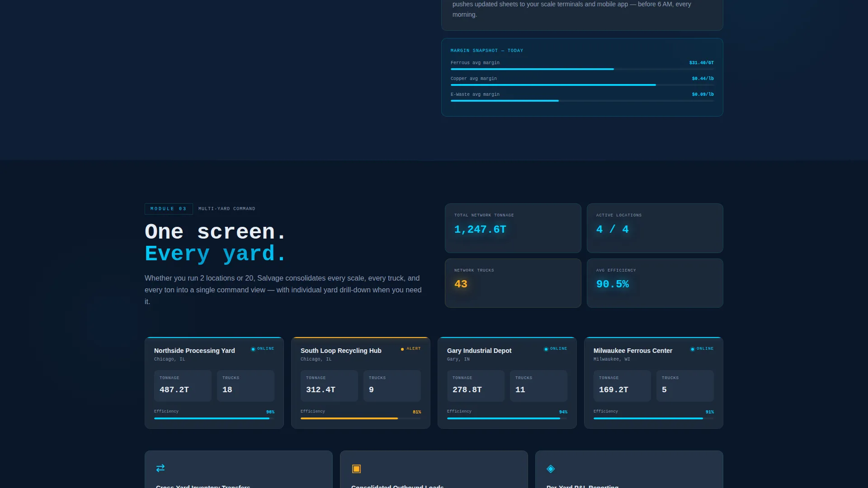This screenshot has height=488, width=868.
Task: Click the MODULE 03 badge
Action: click(x=169, y=209)
